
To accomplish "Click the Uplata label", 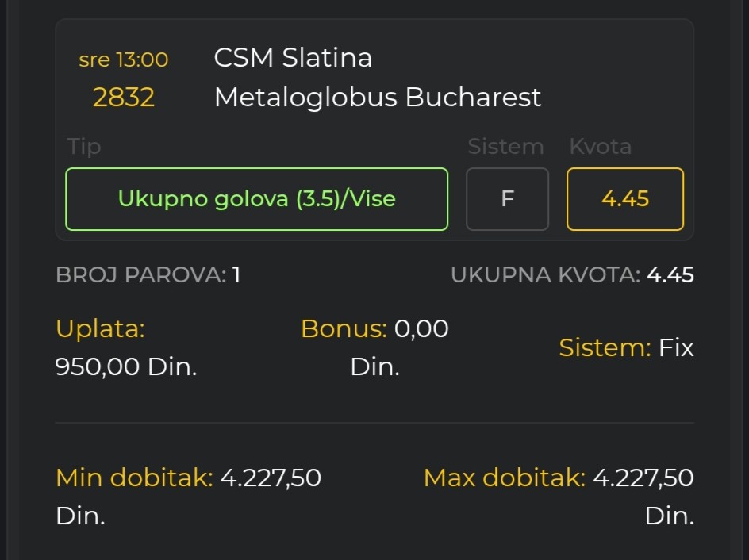I will [x=100, y=328].
